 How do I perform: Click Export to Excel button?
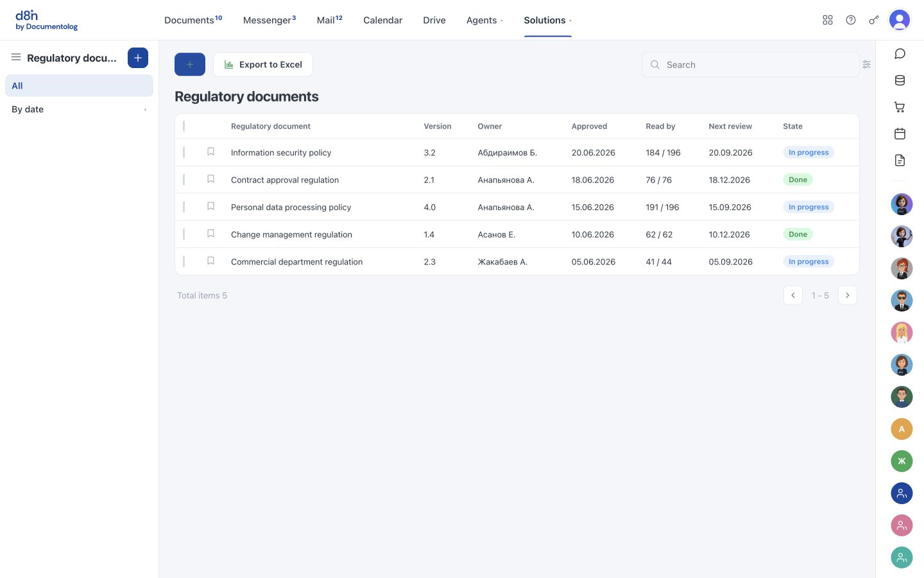coord(263,64)
